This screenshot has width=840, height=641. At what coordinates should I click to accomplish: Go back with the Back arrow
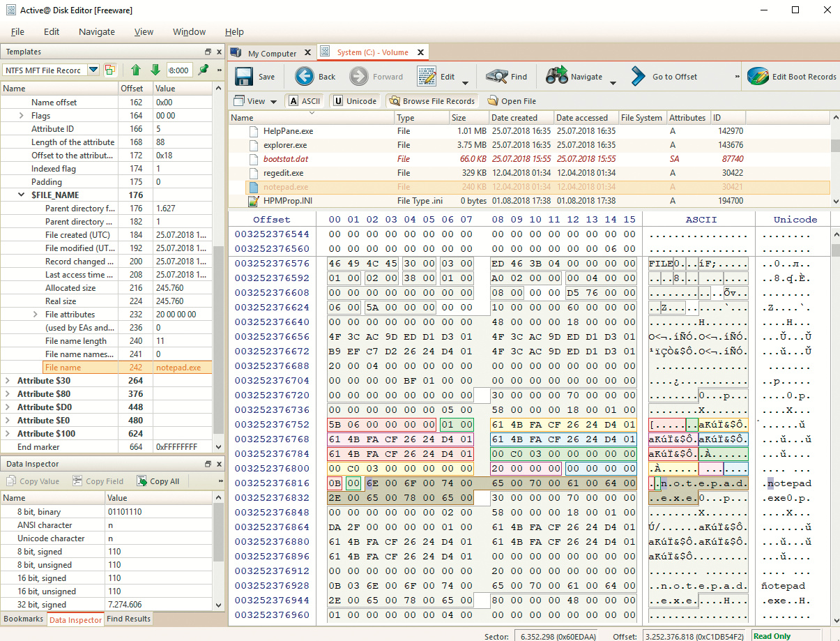coord(305,77)
